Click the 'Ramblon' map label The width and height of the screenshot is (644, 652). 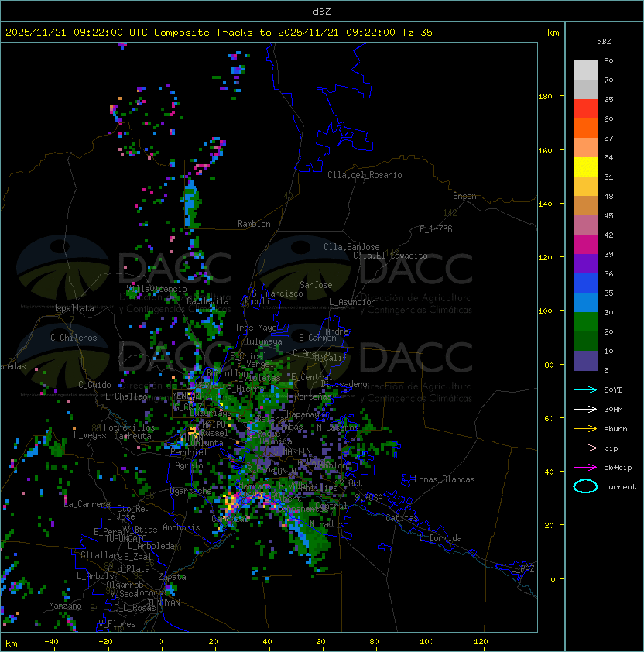click(x=254, y=224)
